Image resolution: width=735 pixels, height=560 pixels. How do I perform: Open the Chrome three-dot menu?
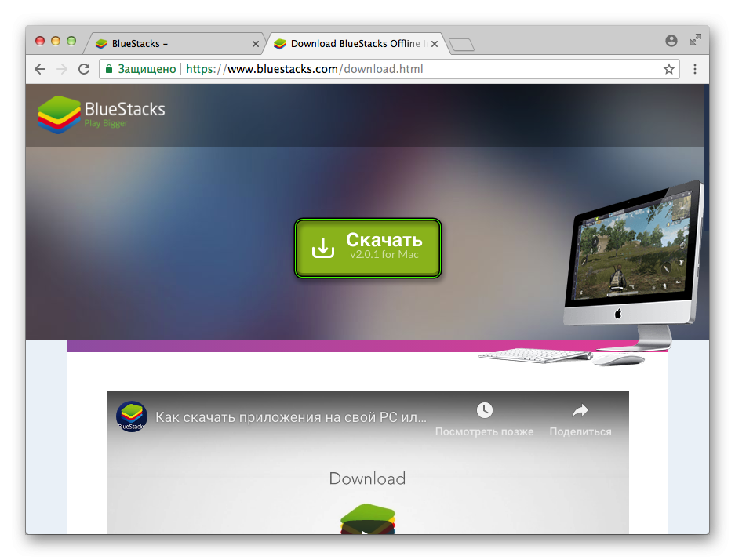[x=695, y=69]
